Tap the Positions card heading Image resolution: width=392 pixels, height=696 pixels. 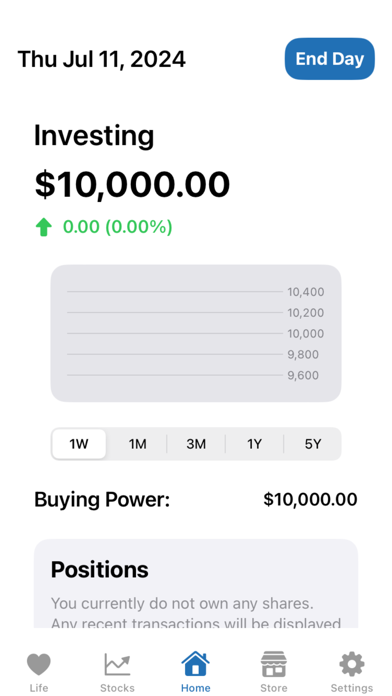[x=99, y=569]
